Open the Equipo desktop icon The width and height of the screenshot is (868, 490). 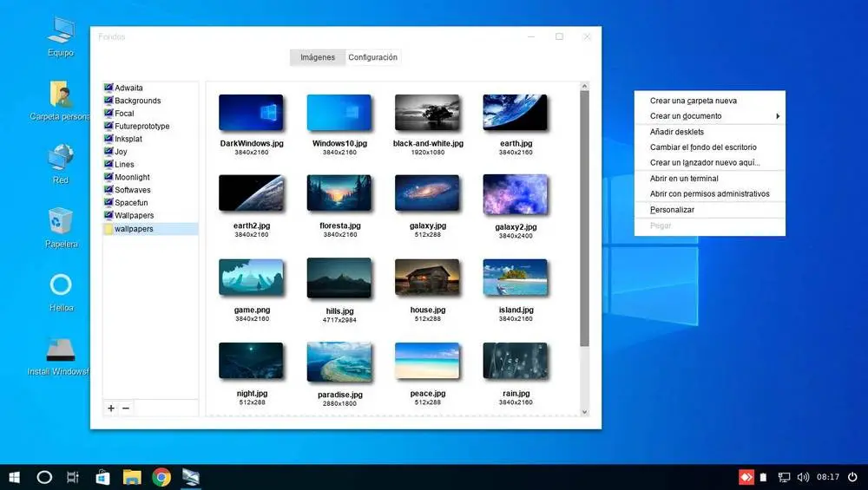[61, 36]
